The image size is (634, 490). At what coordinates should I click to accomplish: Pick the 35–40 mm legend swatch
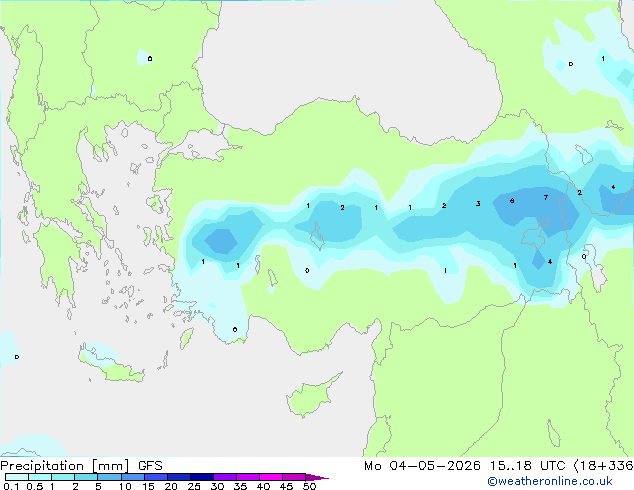247,477
